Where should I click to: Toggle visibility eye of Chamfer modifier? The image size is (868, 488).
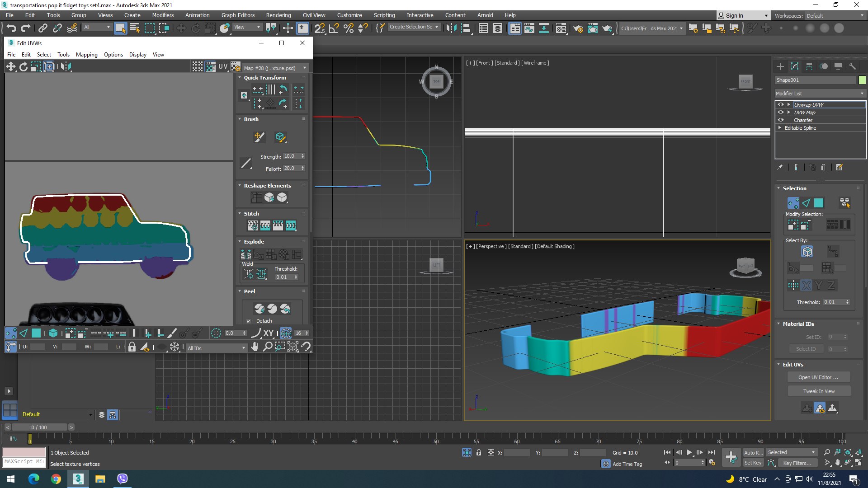(781, 120)
